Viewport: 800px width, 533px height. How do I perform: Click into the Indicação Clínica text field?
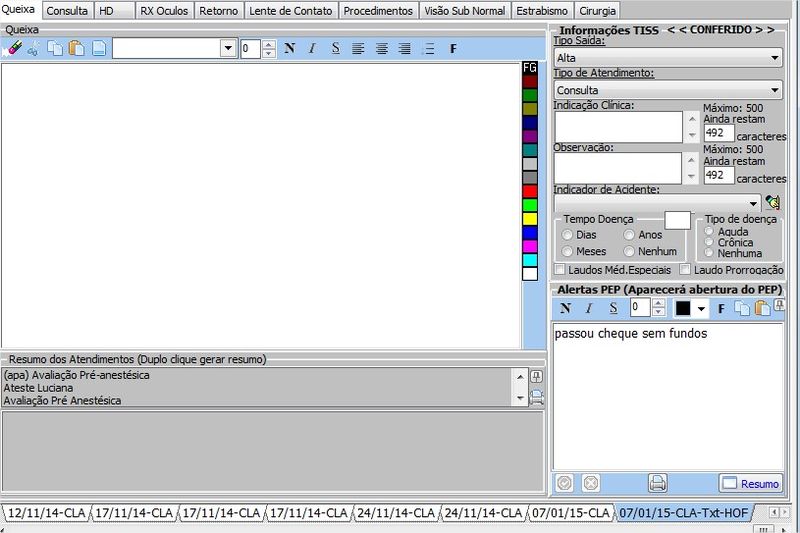[x=618, y=126]
